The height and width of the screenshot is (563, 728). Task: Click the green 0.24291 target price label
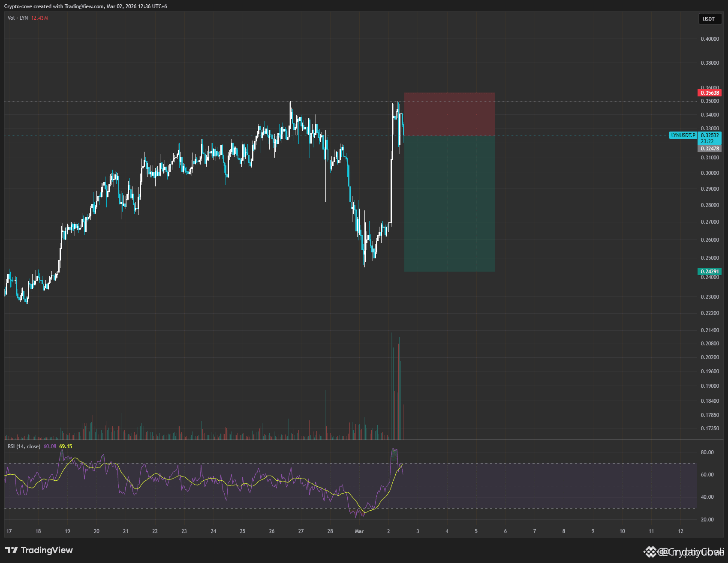[710, 271]
